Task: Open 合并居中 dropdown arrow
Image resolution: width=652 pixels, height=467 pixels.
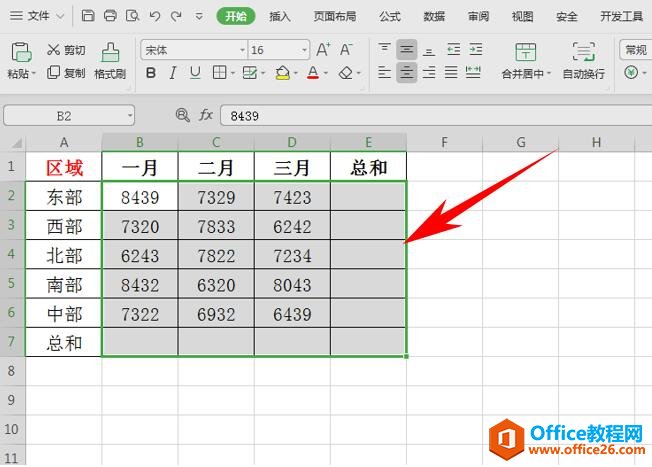Action: 549,74
